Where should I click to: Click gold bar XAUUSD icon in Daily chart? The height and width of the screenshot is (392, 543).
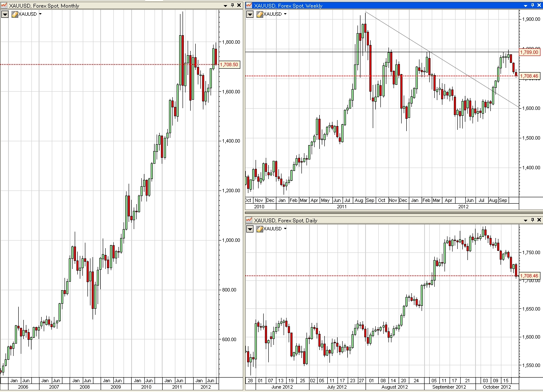coord(260,229)
